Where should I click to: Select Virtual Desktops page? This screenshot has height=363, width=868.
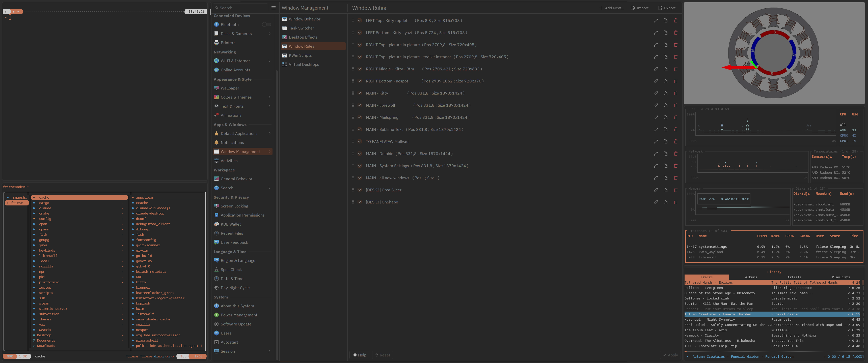tap(313, 65)
